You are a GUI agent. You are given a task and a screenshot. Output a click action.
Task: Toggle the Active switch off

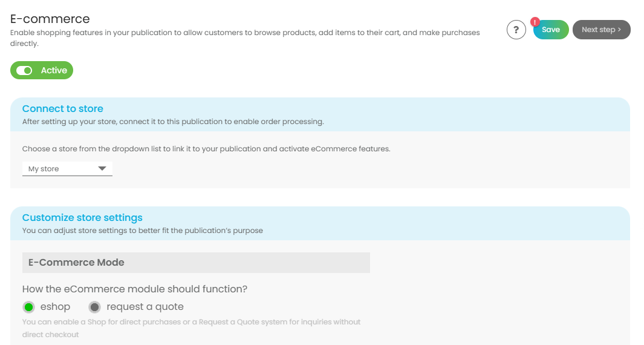[x=25, y=71]
